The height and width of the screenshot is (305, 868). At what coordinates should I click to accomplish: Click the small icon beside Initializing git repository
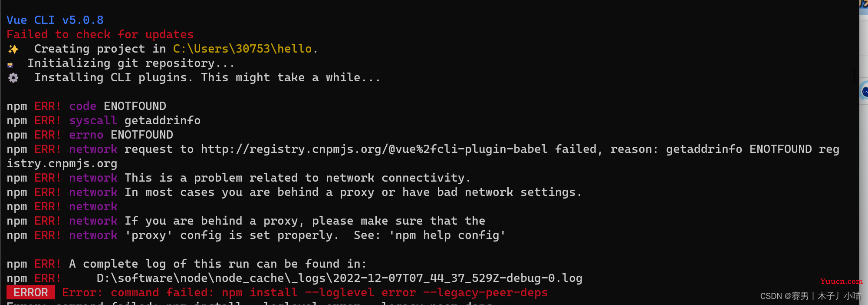(10, 65)
